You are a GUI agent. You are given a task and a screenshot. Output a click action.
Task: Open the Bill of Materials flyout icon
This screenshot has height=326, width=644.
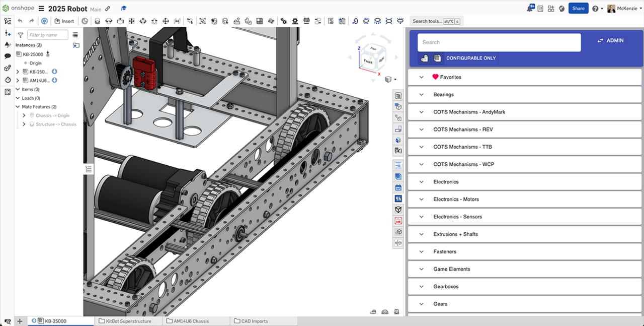click(398, 95)
